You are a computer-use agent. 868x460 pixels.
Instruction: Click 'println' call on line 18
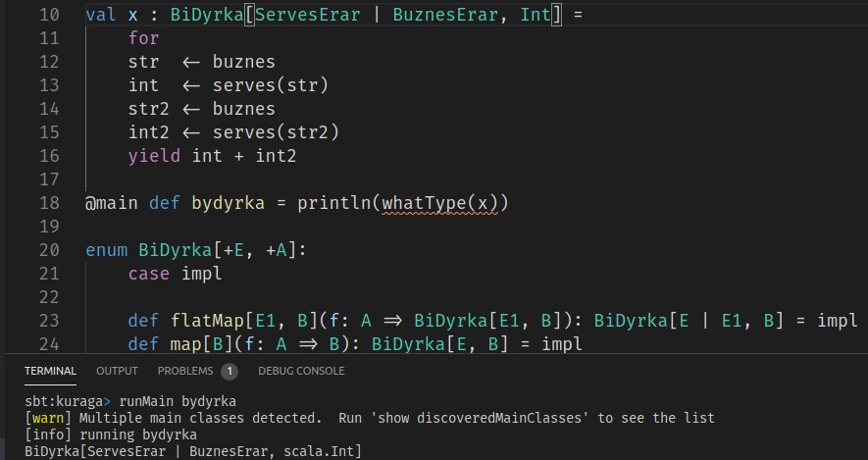(x=333, y=203)
